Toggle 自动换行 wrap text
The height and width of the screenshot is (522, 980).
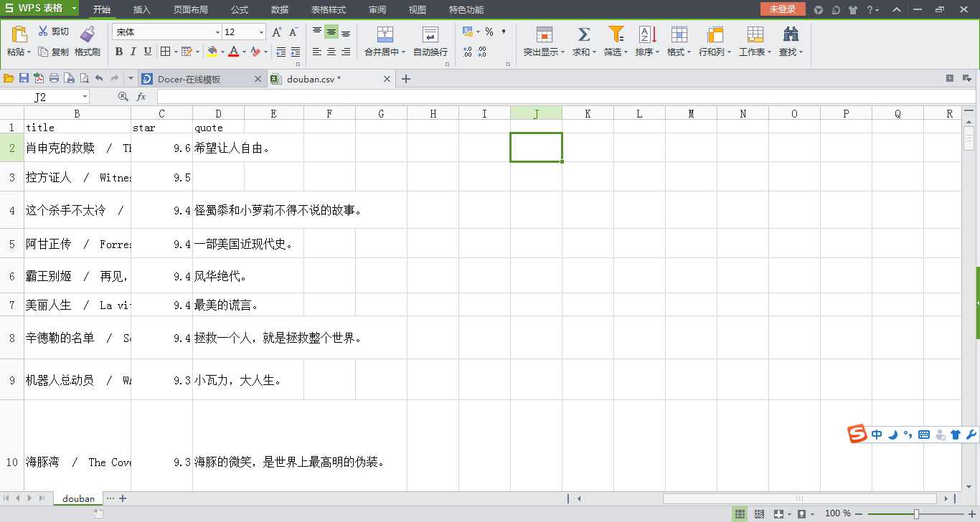point(430,42)
